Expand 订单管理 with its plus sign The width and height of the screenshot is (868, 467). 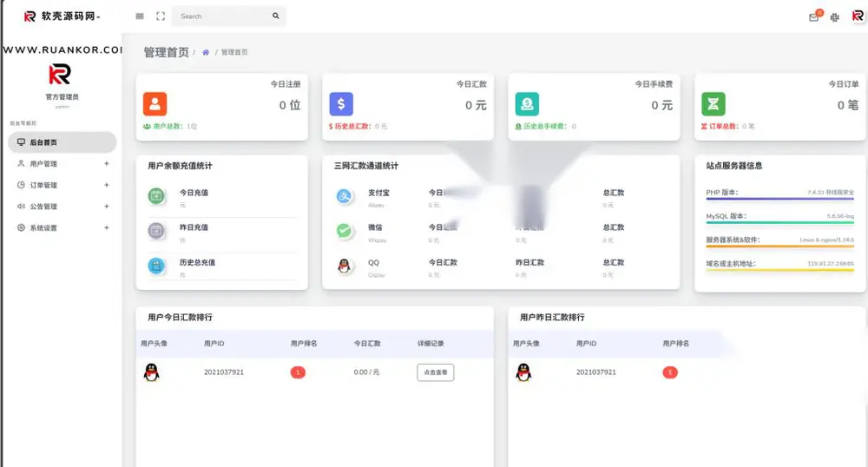(106, 185)
